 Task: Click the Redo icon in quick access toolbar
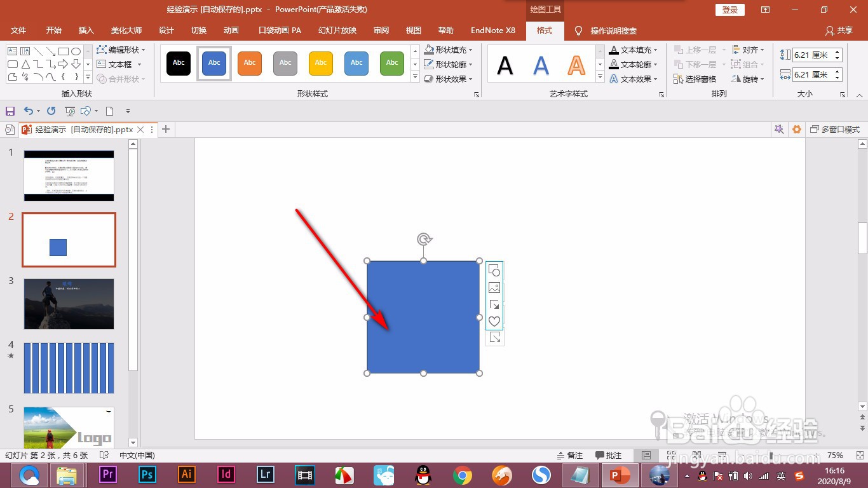pyautogui.click(x=51, y=111)
